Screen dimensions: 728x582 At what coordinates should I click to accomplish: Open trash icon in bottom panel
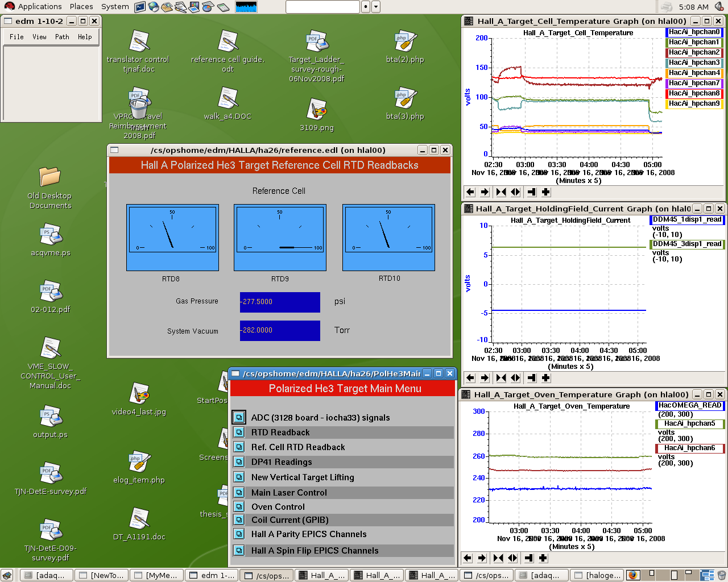[x=721, y=575]
